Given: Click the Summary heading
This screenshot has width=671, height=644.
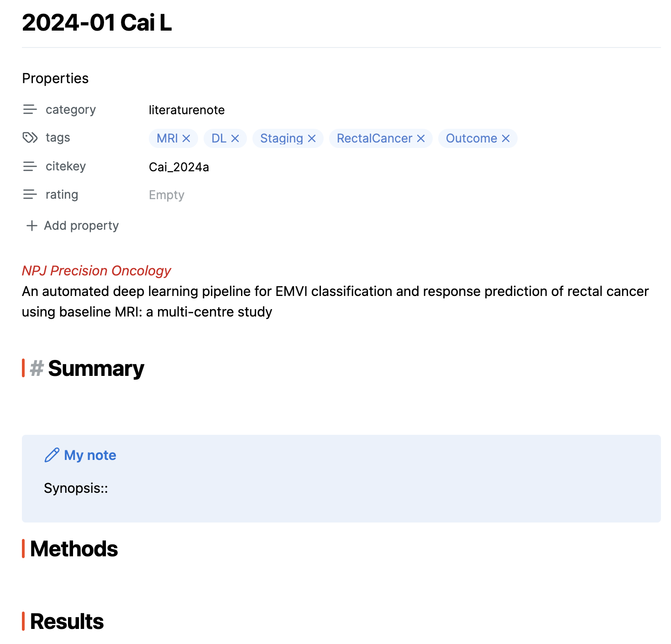Looking at the screenshot, I should (x=96, y=368).
